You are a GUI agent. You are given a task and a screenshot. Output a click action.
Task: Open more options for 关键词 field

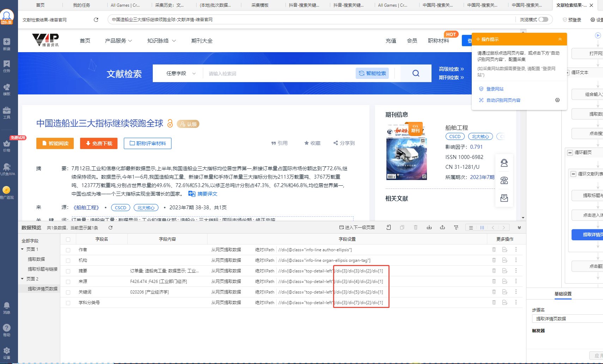pos(516,292)
